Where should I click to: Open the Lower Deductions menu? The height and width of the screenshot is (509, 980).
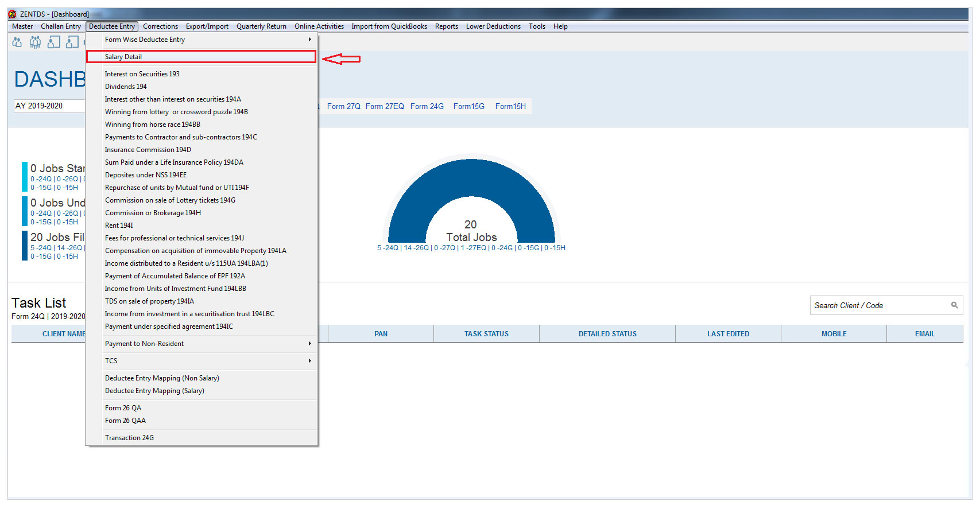(493, 26)
